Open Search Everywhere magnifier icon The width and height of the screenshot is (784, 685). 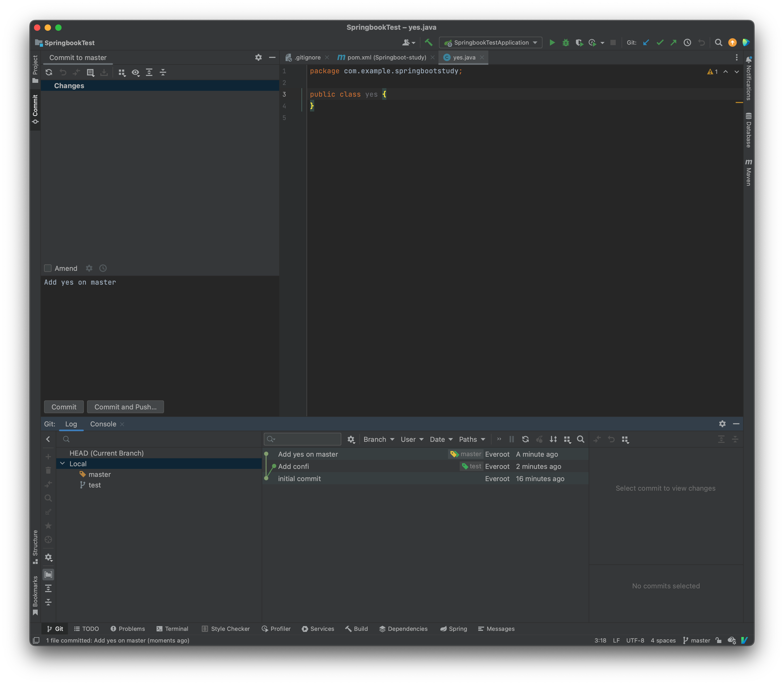coord(718,42)
